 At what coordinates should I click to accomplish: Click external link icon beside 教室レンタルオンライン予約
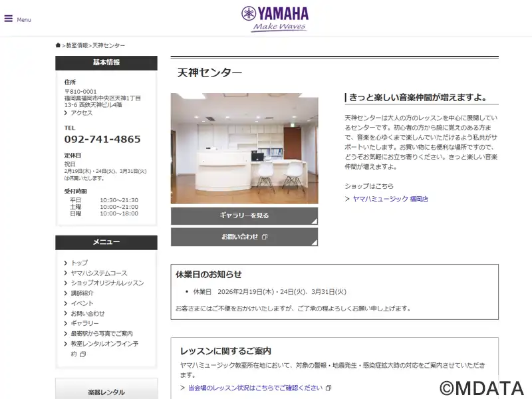tap(82, 354)
